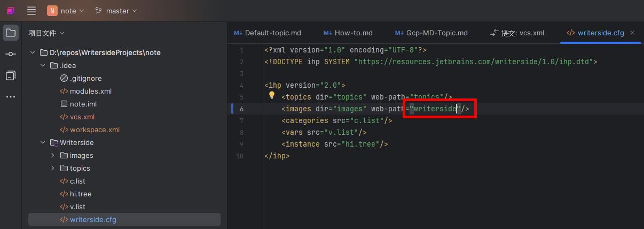Click the .idea folder icon
Image resolution: width=644 pixels, height=229 pixels.
(x=54, y=65)
